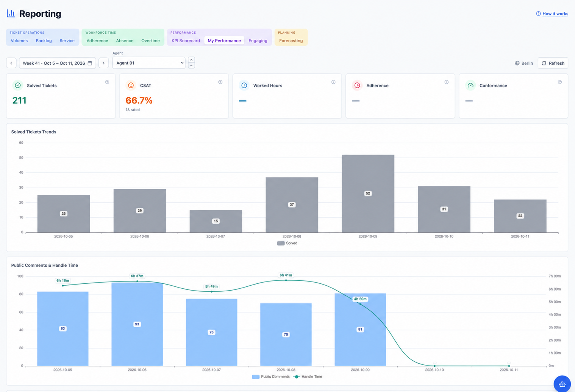This screenshot has width=575, height=392.
Task: Open the Engaging tab
Action: pyautogui.click(x=258, y=41)
